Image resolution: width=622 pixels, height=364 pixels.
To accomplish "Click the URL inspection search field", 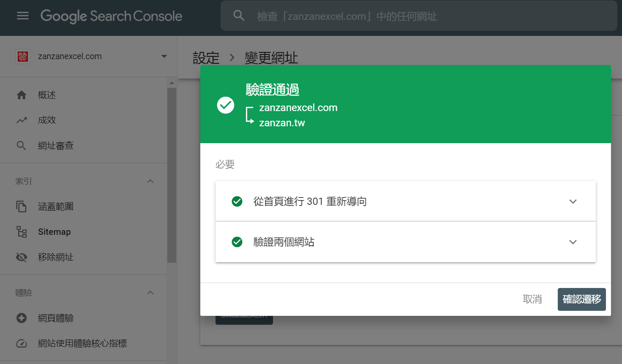I will point(419,16).
